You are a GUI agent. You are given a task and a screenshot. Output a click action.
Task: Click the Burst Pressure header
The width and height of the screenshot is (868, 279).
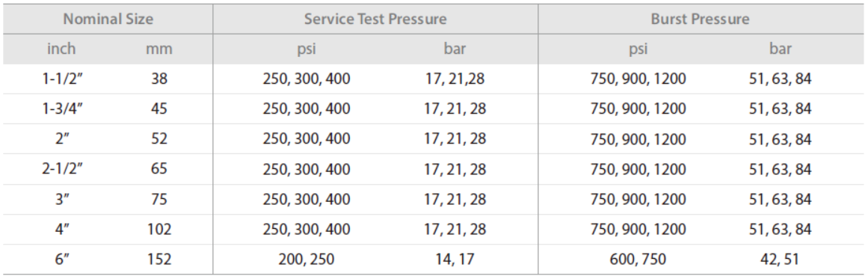point(700,19)
